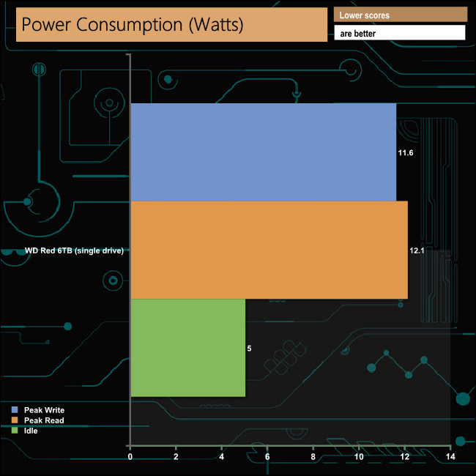This screenshot has height=476, width=476.
Task: Click the 12.1 value label
Action: 417,250
